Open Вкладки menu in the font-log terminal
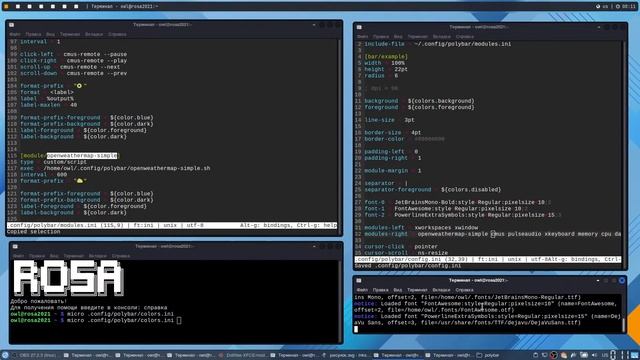 [441, 290]
